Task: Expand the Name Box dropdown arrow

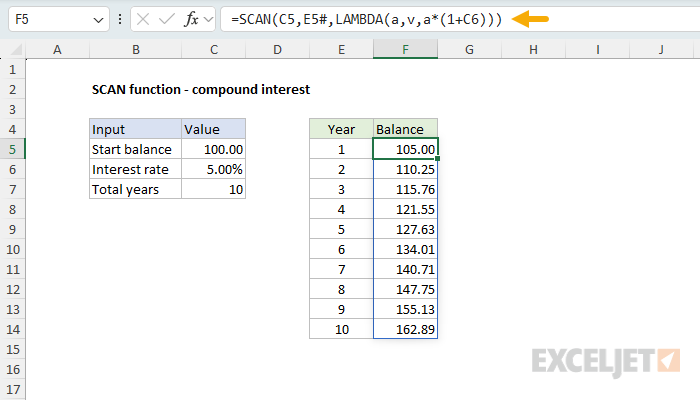Action: click(97, 20)
